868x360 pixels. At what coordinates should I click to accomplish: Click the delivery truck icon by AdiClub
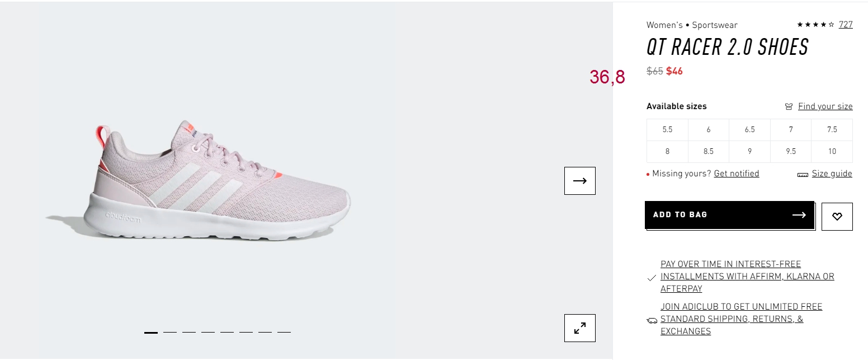pyautogui.click(x=652, y=321)
